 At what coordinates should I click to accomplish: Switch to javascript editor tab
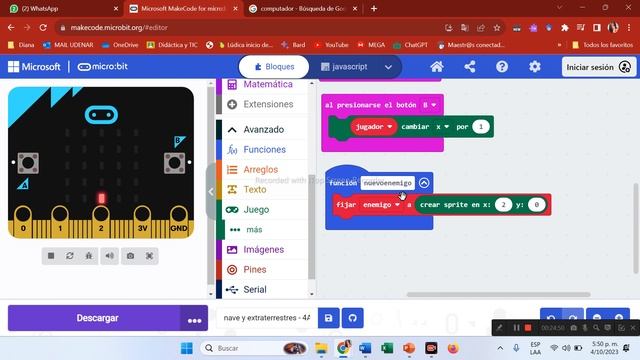344,67
